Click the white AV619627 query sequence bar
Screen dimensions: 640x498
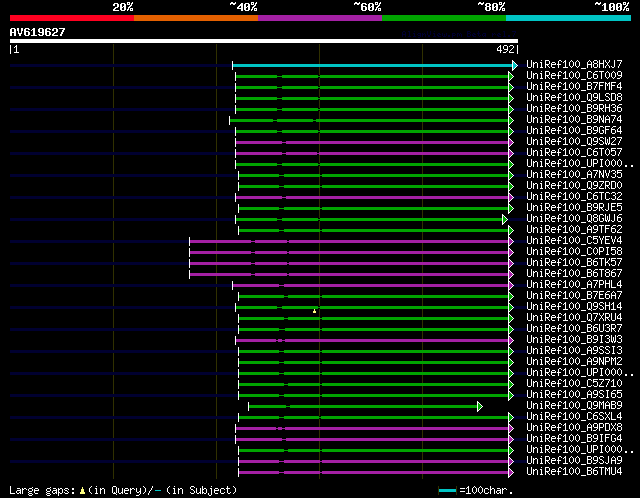[264, 41]
